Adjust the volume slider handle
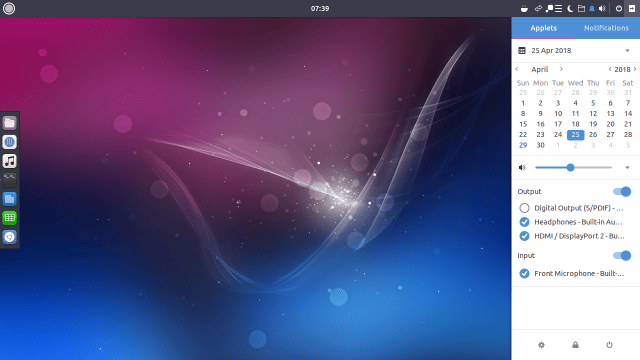The image size is (640, 360). [x=570, y=167]
